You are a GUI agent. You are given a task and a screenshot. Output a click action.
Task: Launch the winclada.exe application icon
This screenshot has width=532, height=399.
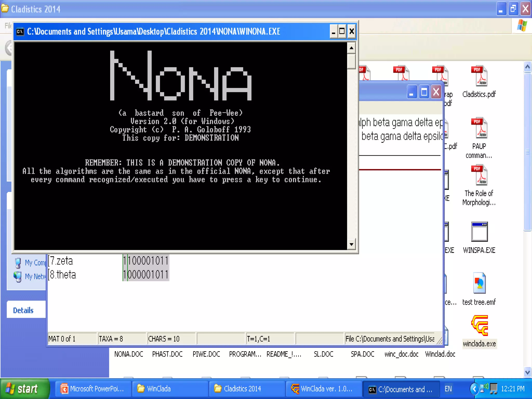click(480, 326)
